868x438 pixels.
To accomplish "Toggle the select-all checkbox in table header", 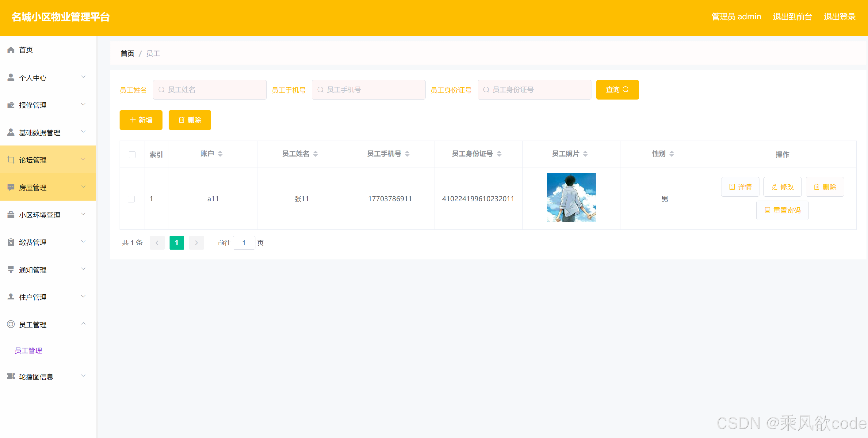I will click(x=132, y=155).
